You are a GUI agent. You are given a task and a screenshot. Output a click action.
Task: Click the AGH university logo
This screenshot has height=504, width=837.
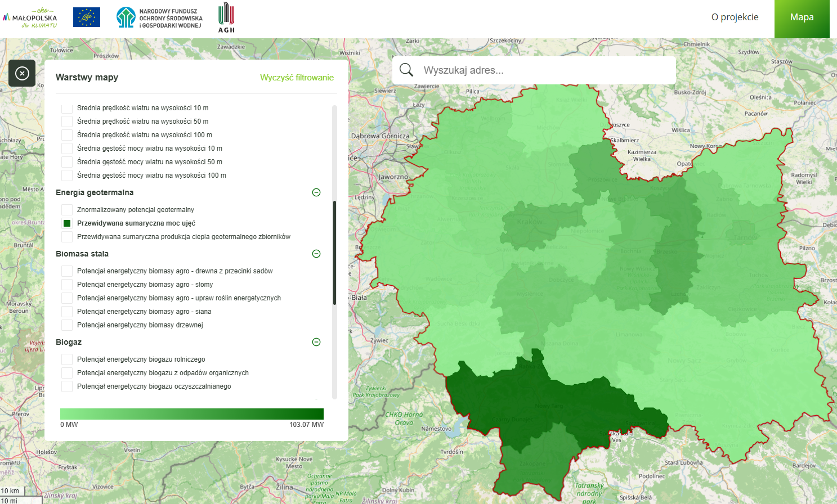[226, 17]
